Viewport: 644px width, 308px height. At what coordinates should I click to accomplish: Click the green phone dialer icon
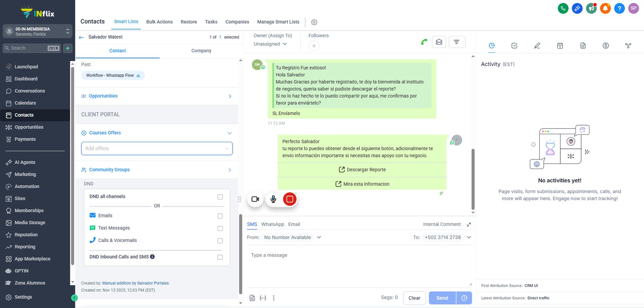pos(563,8)
